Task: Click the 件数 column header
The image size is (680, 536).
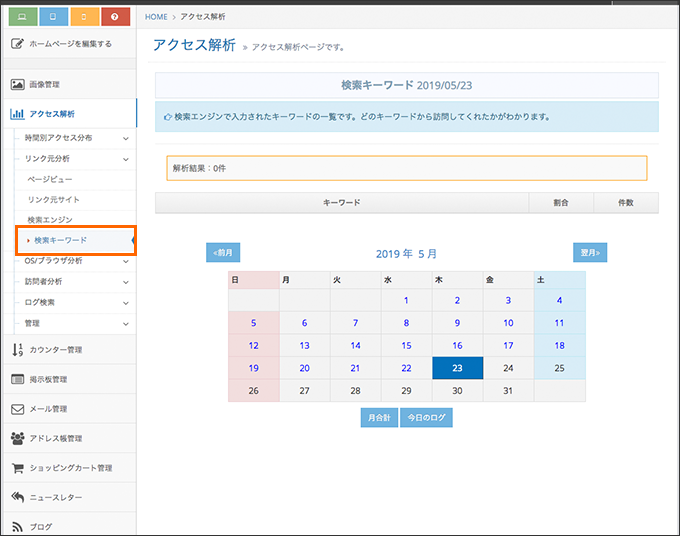Action: (x=626, y=203)
